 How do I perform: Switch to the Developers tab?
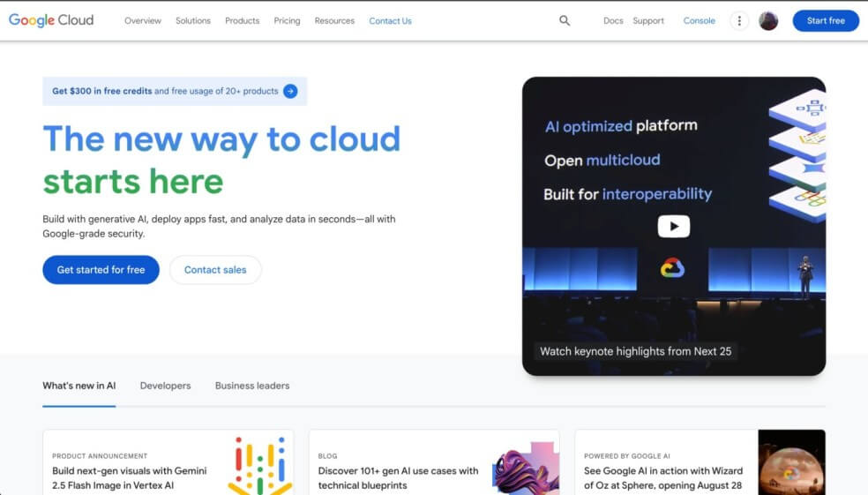pos(165,386)
